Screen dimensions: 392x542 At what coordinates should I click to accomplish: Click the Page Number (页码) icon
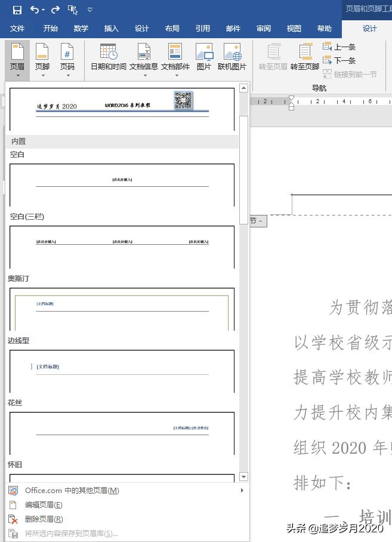tap(67, 57)
